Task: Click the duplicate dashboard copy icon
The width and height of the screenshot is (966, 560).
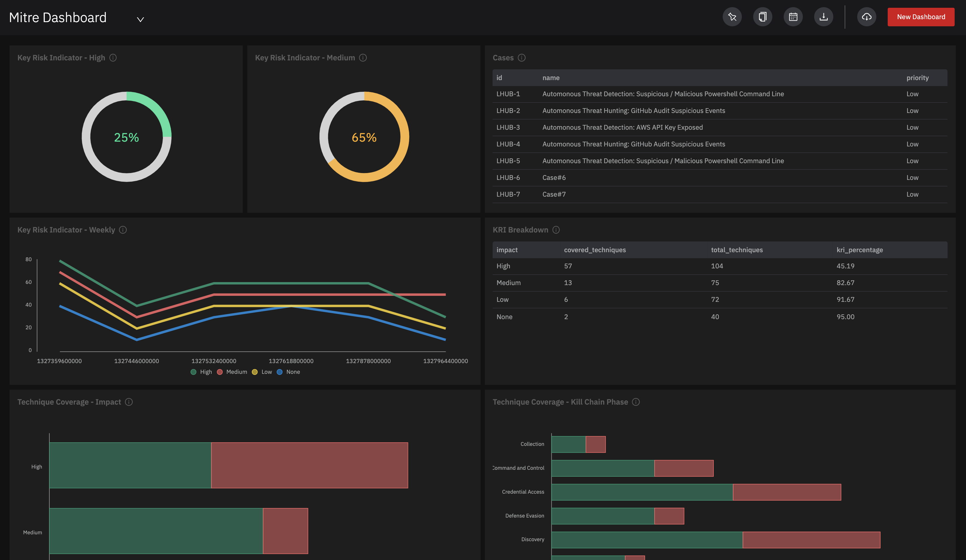Action: (x=762, y=17)
